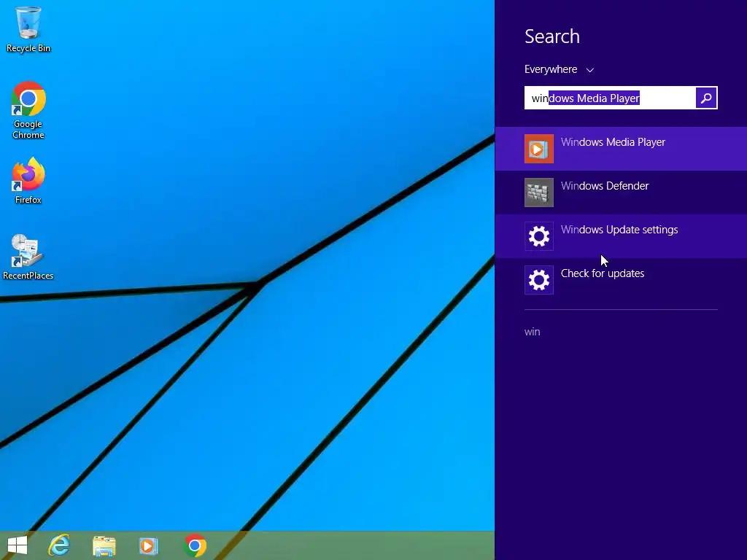Viewport: 747px width, 560px height.
Task: Select the Google Chrome desktop shortcut
Action: click(28, 110)
